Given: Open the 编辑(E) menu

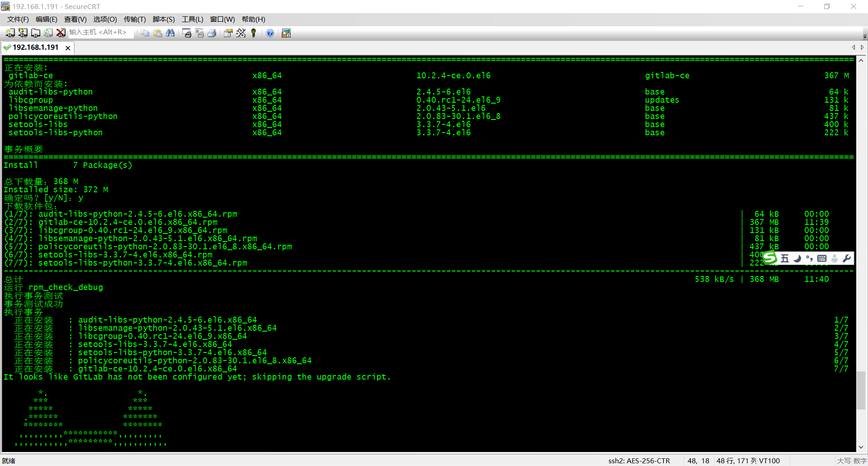Looking at the screenshot, I should click(x=46, y=19).
